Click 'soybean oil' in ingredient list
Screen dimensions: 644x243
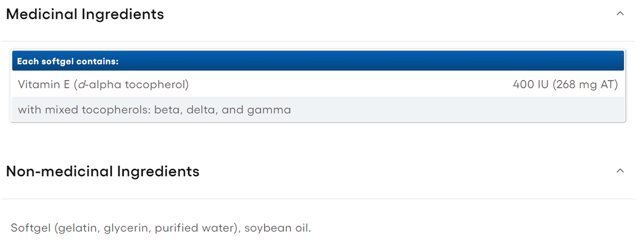277,227
